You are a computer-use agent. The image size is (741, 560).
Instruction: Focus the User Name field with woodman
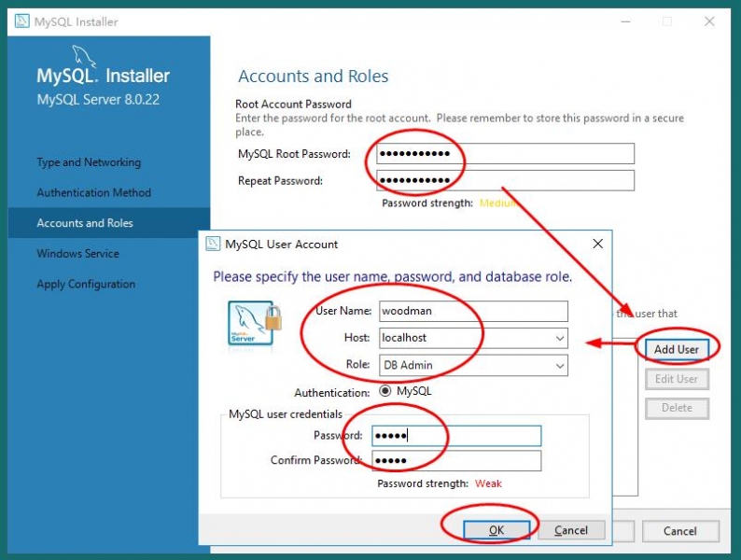[x=472, y=311]
